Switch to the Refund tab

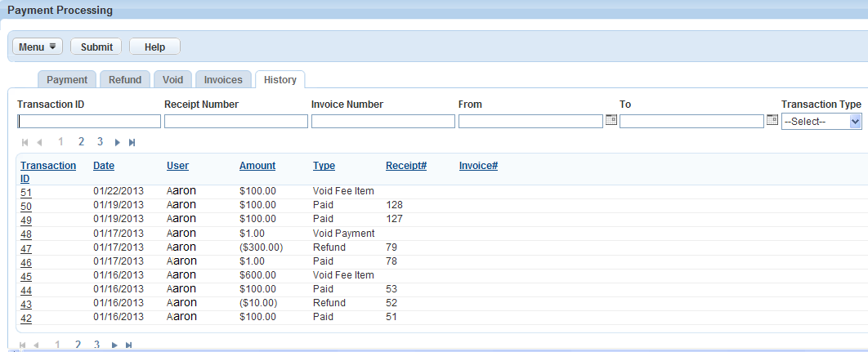[125, 79]
